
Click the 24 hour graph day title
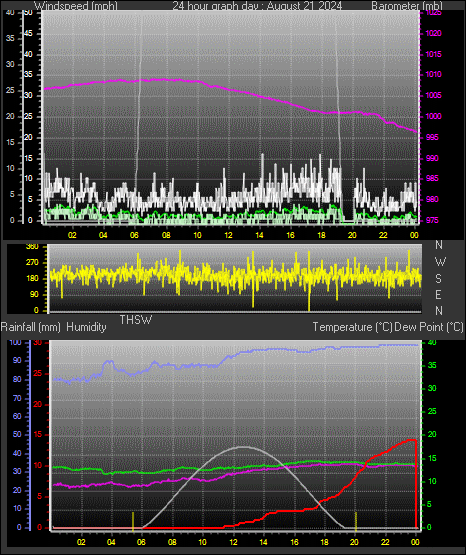(x=257, y=6)
